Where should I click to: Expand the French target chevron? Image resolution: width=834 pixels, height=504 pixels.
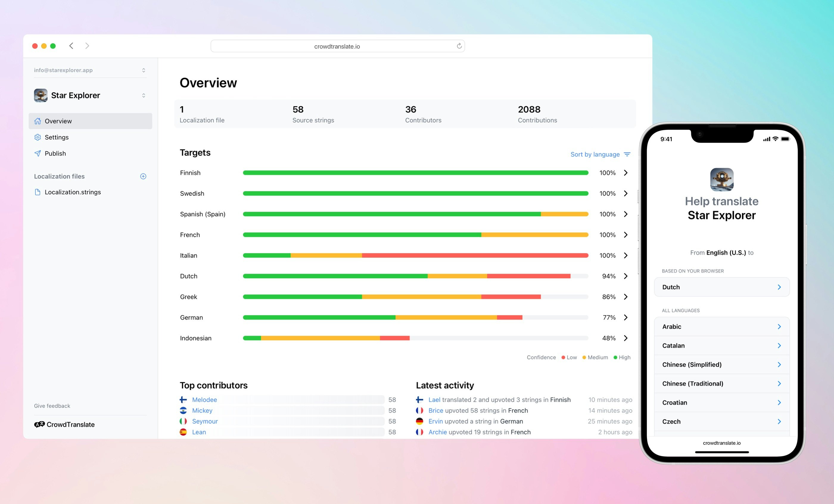[x=626, y=234]
